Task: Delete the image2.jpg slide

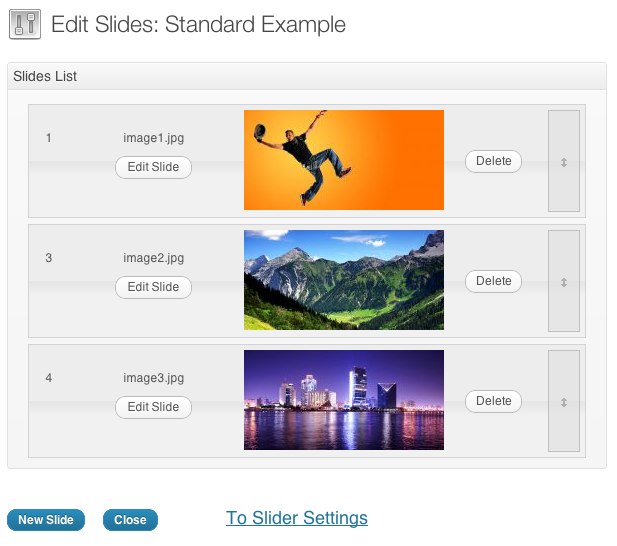Action: tap(493, 281)
